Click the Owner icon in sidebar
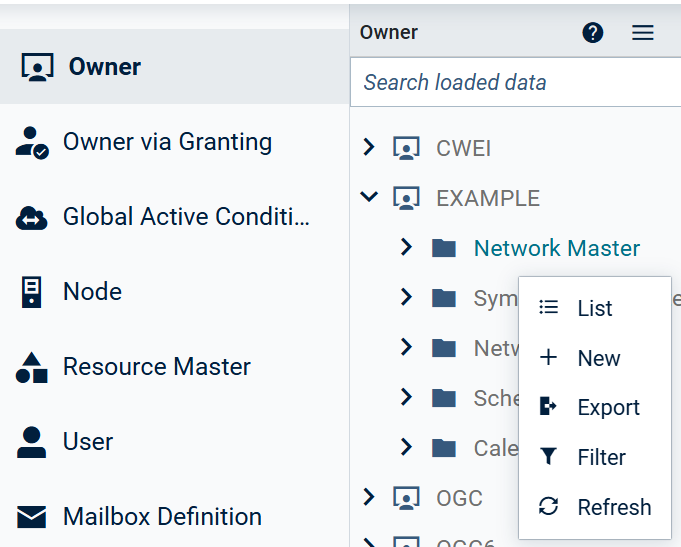 [x=38, y=67]
